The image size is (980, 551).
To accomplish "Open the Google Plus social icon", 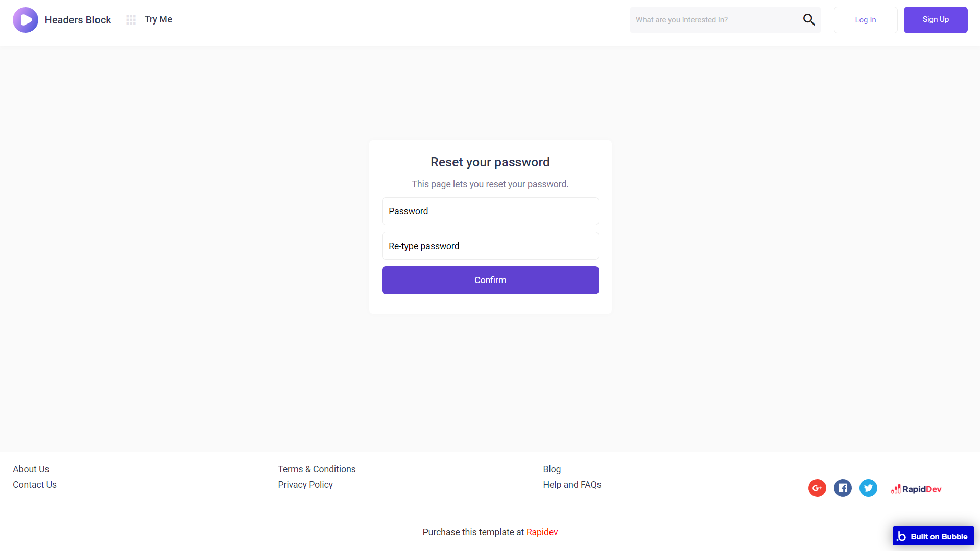I will pyautogui.click(x=817, y=488).
